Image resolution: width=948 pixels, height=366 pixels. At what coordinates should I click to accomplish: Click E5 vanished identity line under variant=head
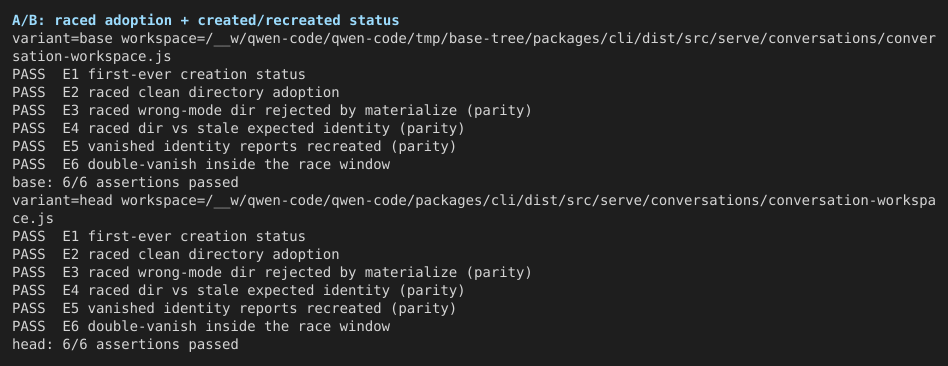click(234, 309)
